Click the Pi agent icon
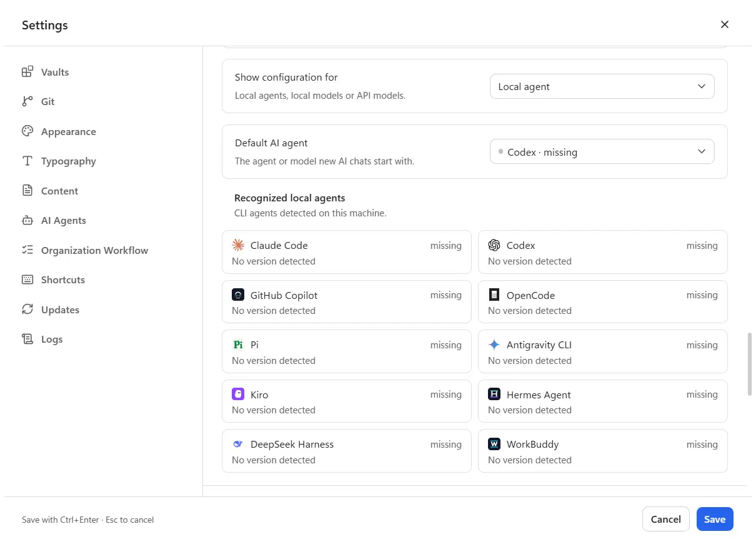 238,345
